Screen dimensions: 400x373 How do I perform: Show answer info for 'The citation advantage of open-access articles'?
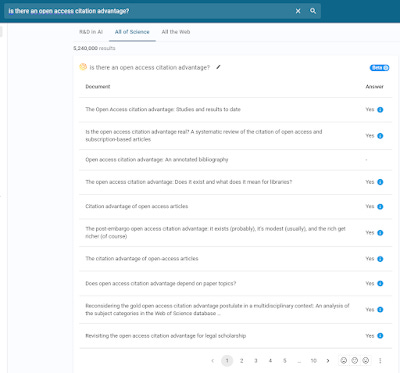tap(380, 259)
